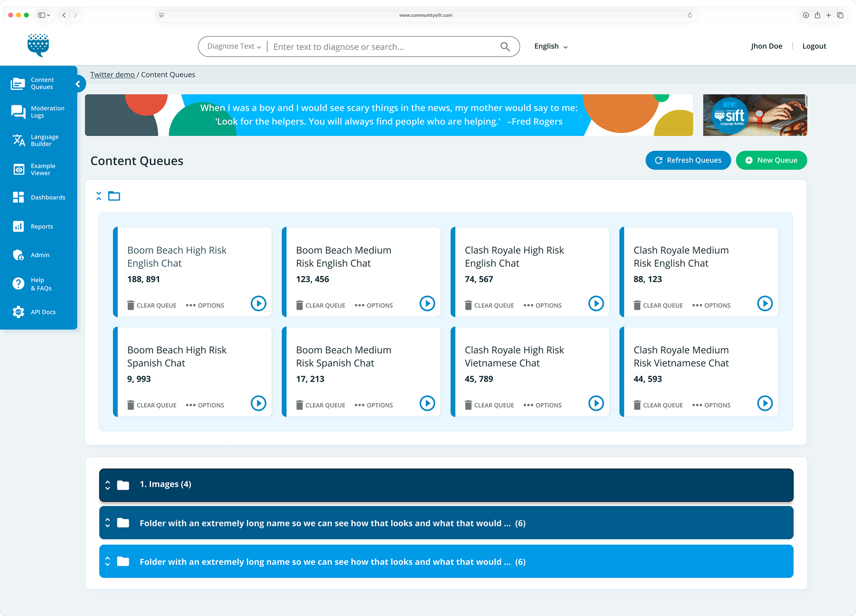The image size is (856, 616).
Task: Play the Boom Beach Medium Risk Spanish Chat queue
Action: tap(427, 403)
